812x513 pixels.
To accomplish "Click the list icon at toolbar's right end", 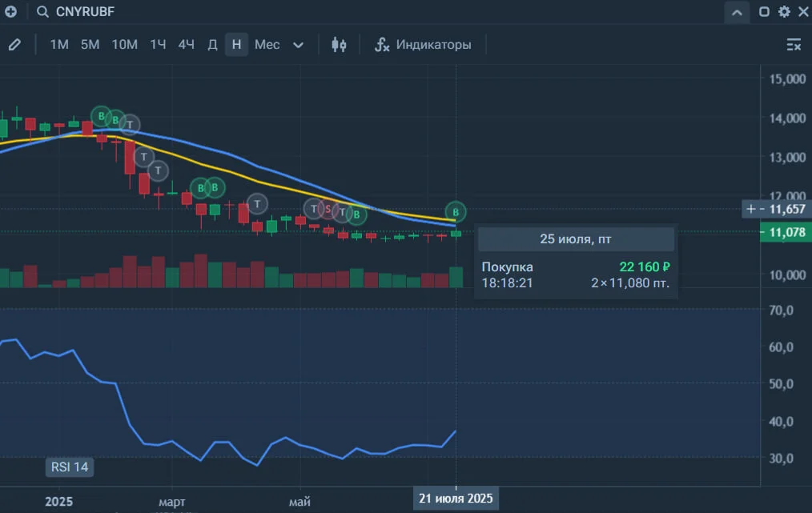I will (794, 45).
